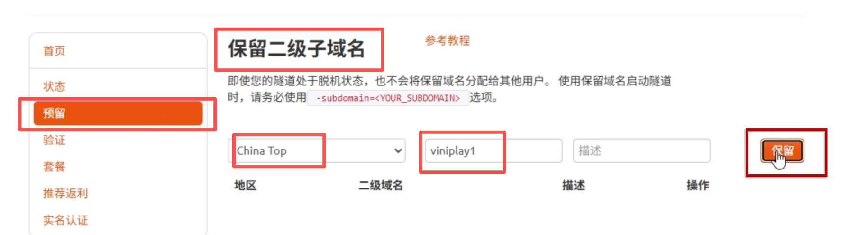Go to the 实名认证 sidebar page

[65, 220]
